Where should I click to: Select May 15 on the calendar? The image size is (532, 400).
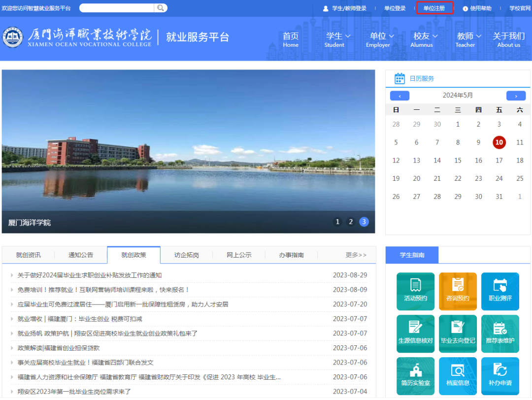pos(458,161)
